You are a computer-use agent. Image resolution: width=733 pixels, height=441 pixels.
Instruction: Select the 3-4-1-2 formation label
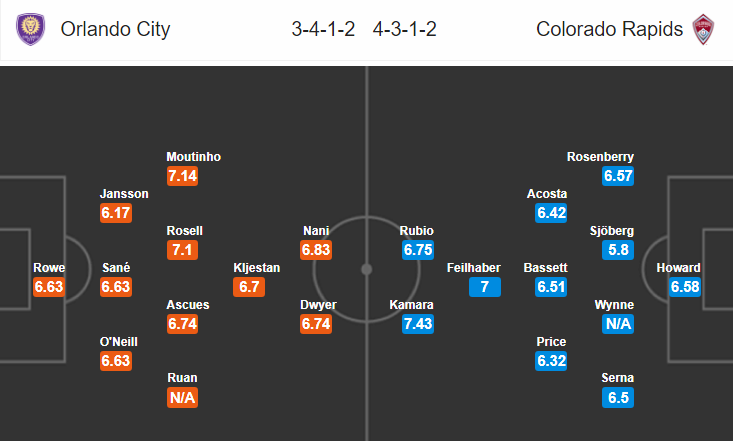click(x=323, y=29)
